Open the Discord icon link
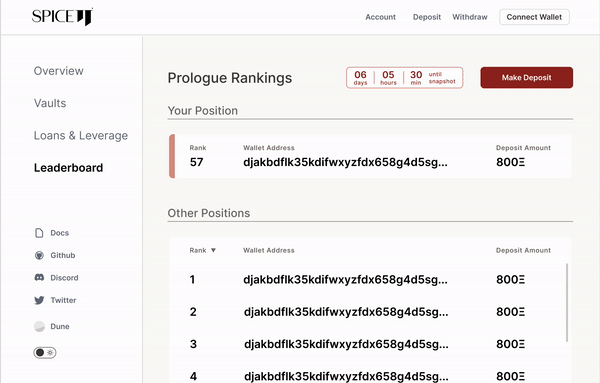The width and height of the screenshot is (600, 383). click(x=39, y=278)
